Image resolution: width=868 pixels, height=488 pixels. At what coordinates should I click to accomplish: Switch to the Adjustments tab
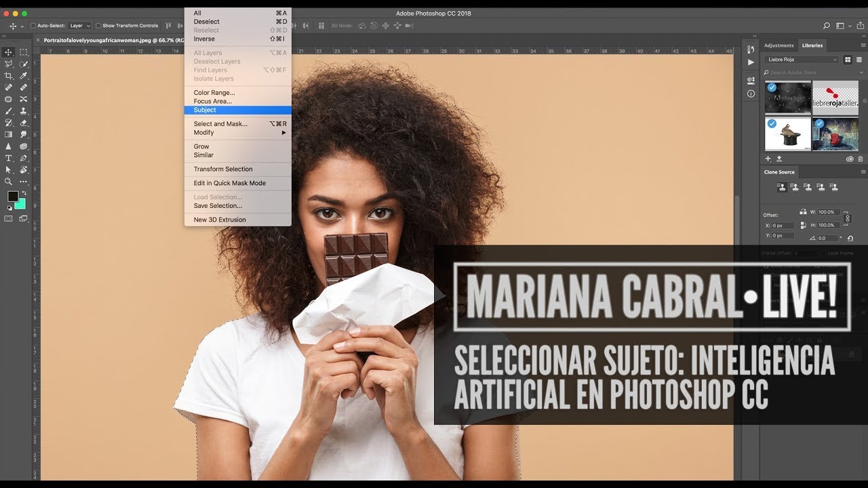(779, 45)
